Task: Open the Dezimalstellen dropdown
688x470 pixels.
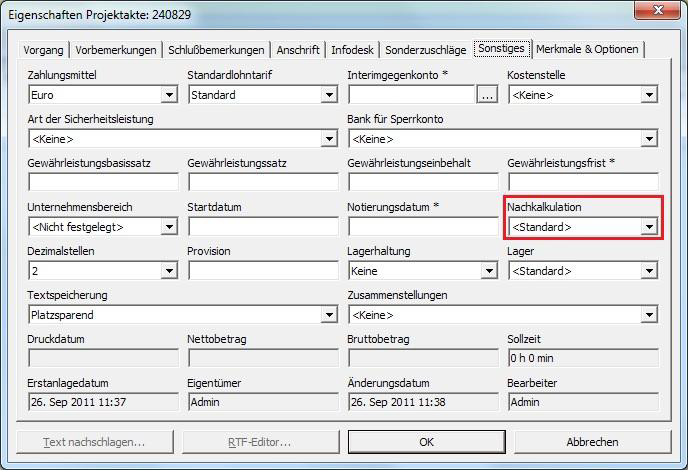Action: (169, 271)
